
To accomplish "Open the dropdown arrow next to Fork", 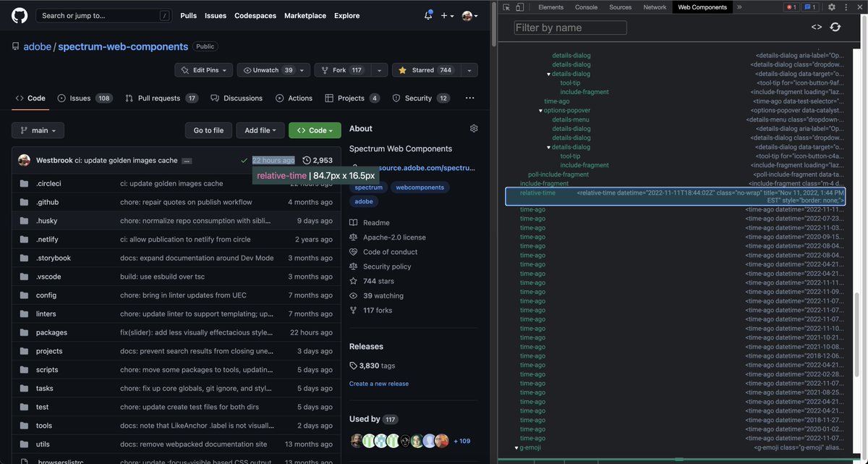I will coord(380,70).
